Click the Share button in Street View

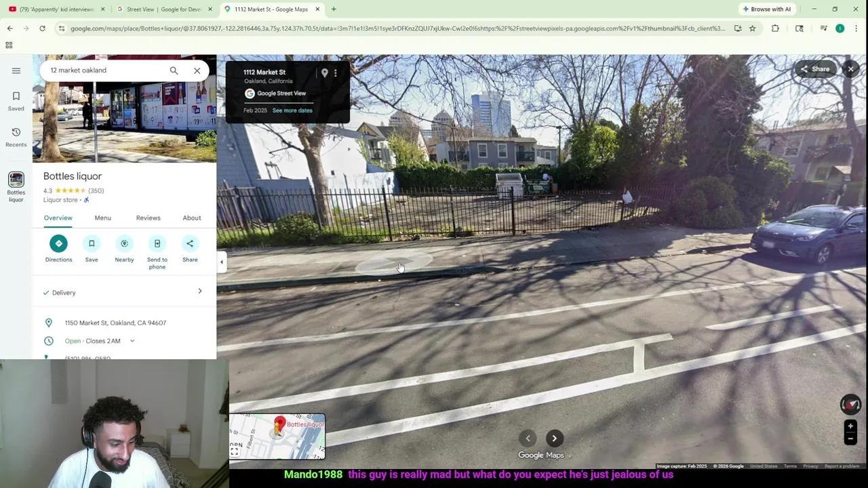816,69
